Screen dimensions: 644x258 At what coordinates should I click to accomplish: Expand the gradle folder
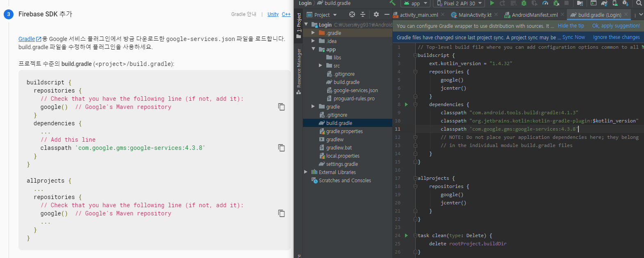[x=313, y=106]
